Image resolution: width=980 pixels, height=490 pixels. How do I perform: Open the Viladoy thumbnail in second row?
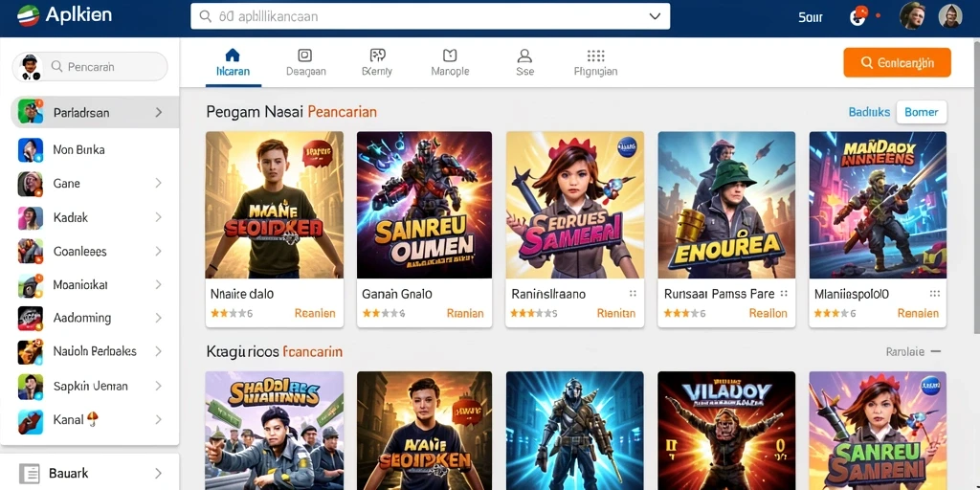click(x=726, y=431)
